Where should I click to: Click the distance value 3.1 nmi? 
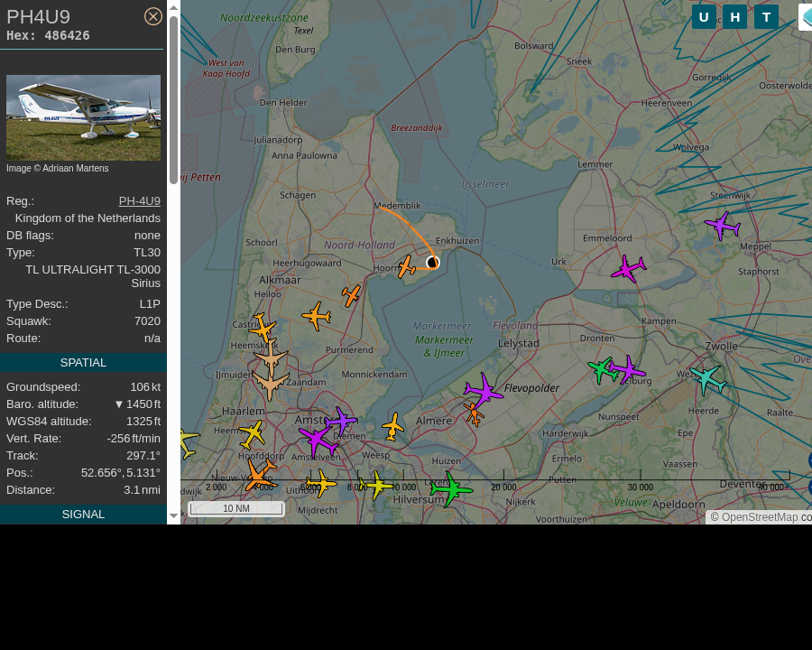pos(142,490)
